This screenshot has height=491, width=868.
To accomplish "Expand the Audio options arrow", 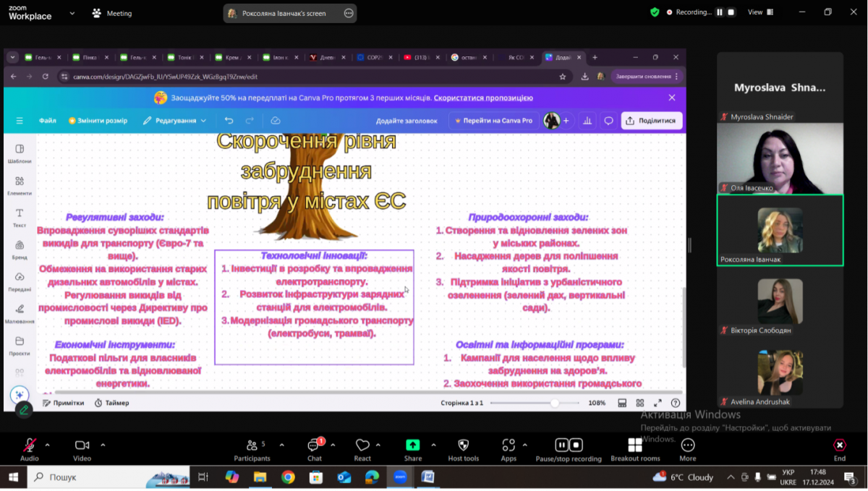I will pos(48,445).
